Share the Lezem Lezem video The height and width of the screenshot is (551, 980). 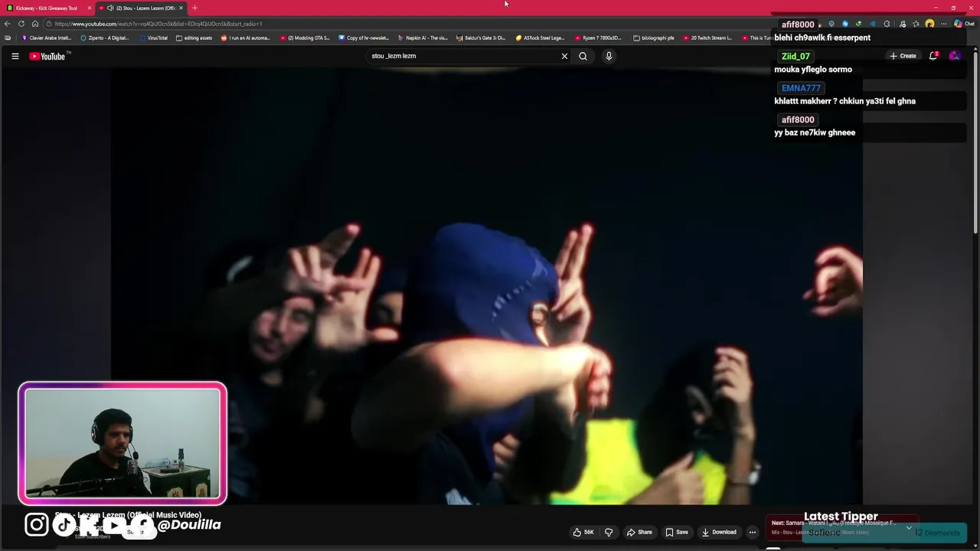(x=639, y=532)
